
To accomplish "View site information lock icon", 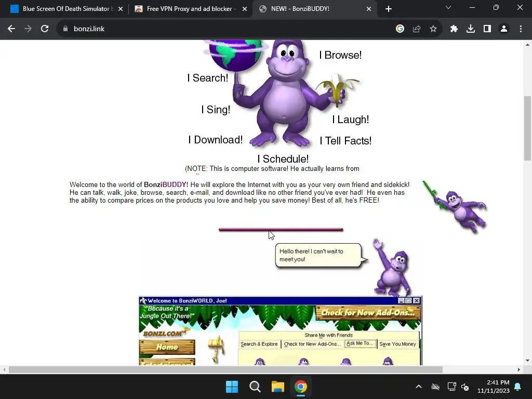I will tap(65, 29).
